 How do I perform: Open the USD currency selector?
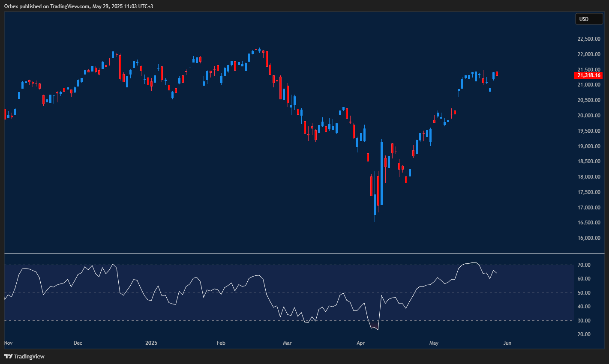point(589,19)
